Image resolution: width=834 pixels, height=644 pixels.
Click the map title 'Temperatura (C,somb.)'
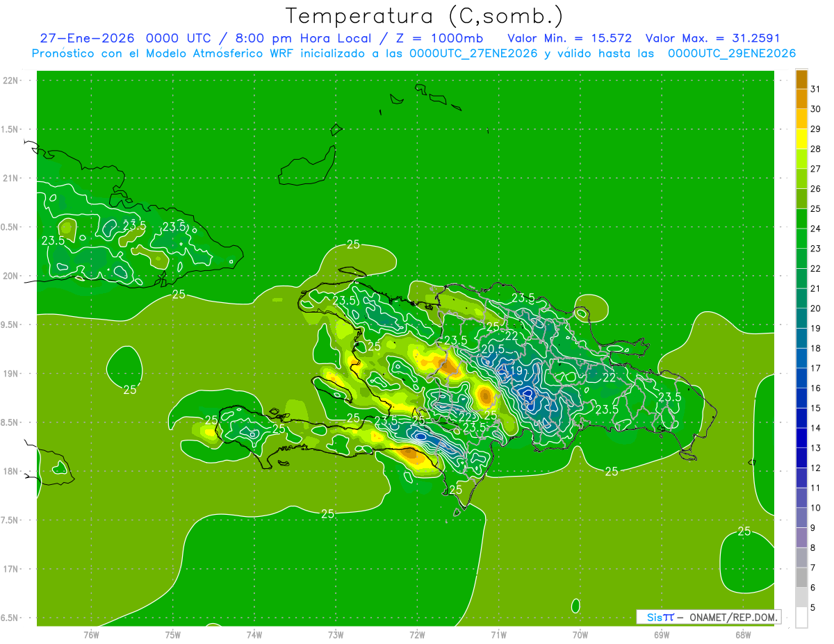[x=425, y=16]
